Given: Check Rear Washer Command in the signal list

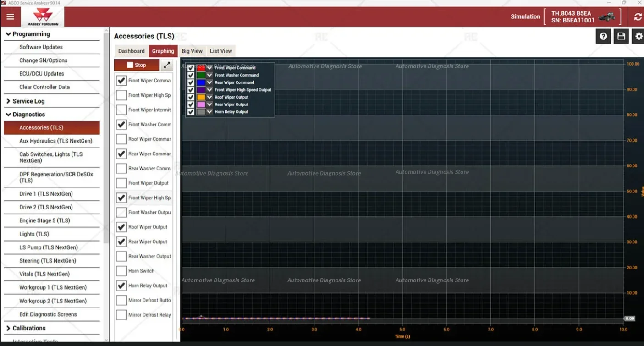Looking at the screenshot, I should tap(121, 169).
